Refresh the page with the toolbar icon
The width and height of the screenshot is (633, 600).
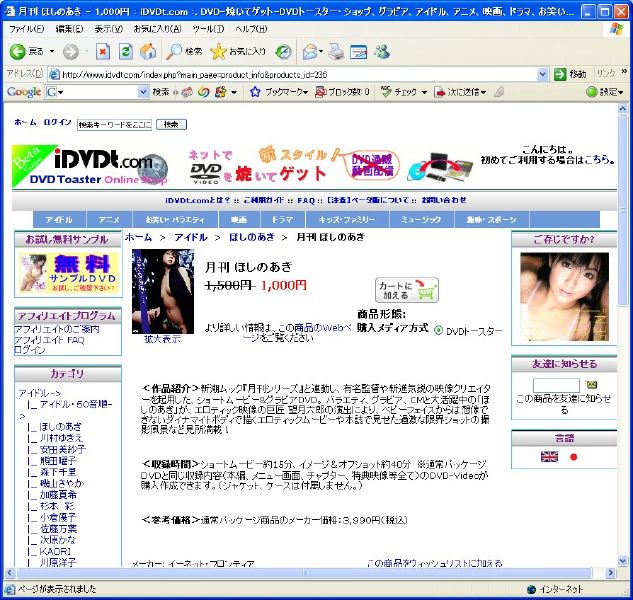click(126, 51)
